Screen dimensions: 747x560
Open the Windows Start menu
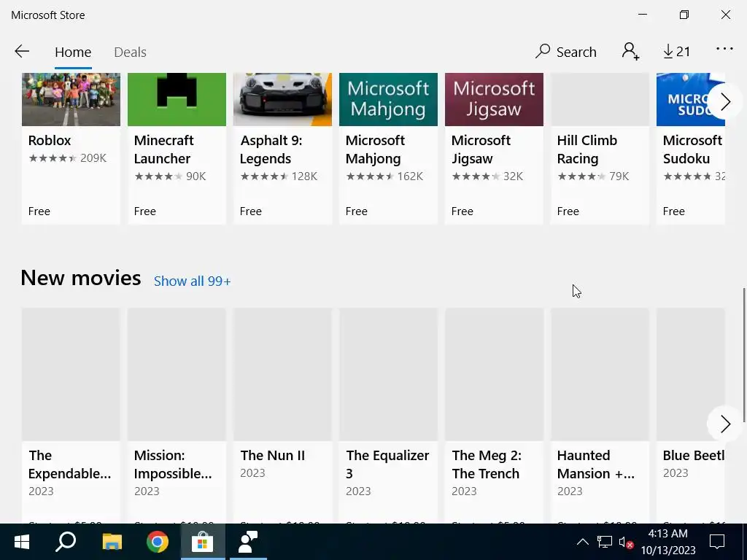coord(22,542)
